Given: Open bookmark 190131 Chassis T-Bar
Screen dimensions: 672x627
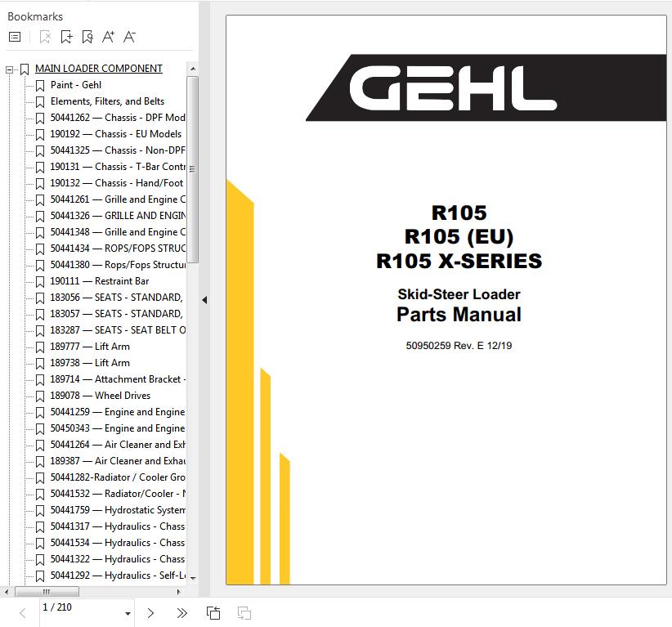Looking at the screenshot, I should [x=118, y=166].
